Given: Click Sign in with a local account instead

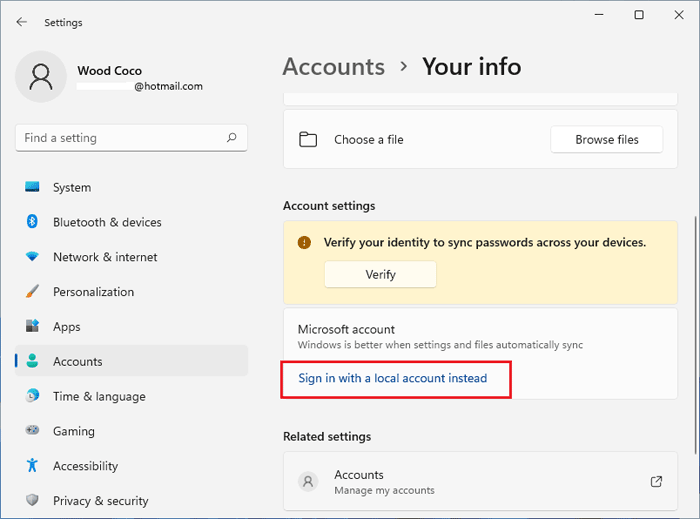Looking at the screenshot, I should coord(392,378).
